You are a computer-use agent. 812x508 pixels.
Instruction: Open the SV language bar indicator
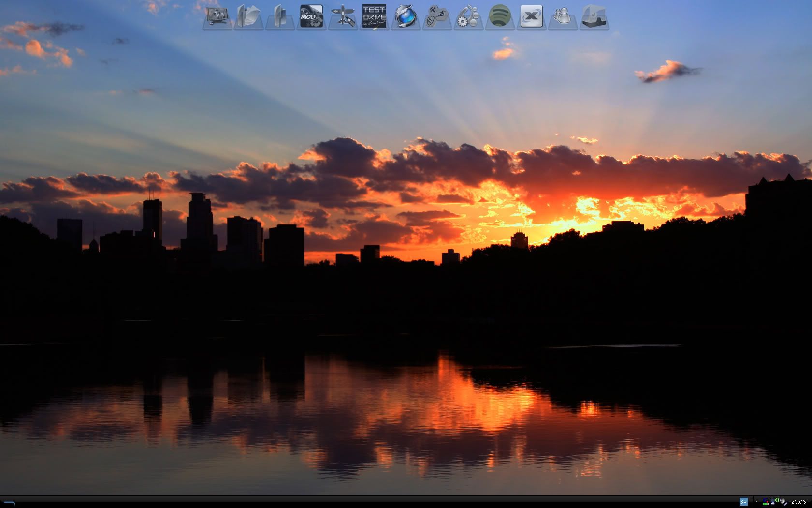pos(743,502)
